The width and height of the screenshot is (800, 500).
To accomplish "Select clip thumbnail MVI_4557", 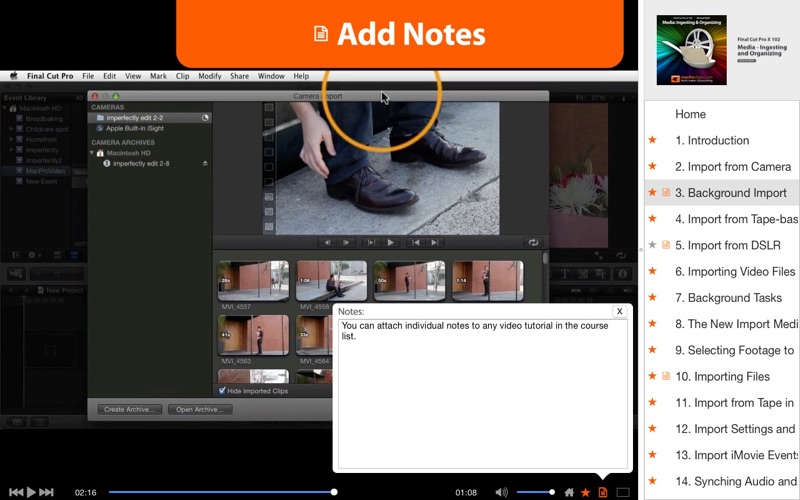I will [253, 281].
